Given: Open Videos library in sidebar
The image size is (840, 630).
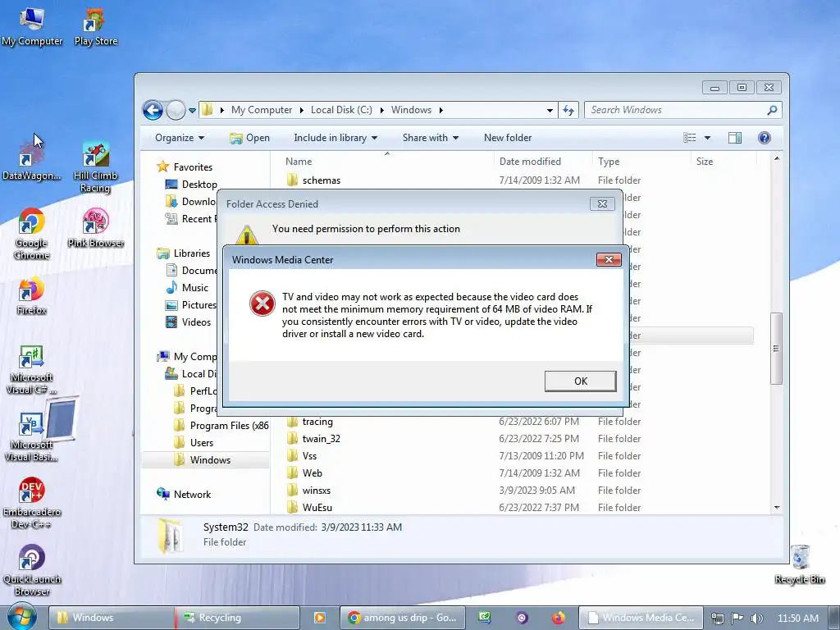Looking at the screenshot, I should pyautogui.click(x=188, y=322).
